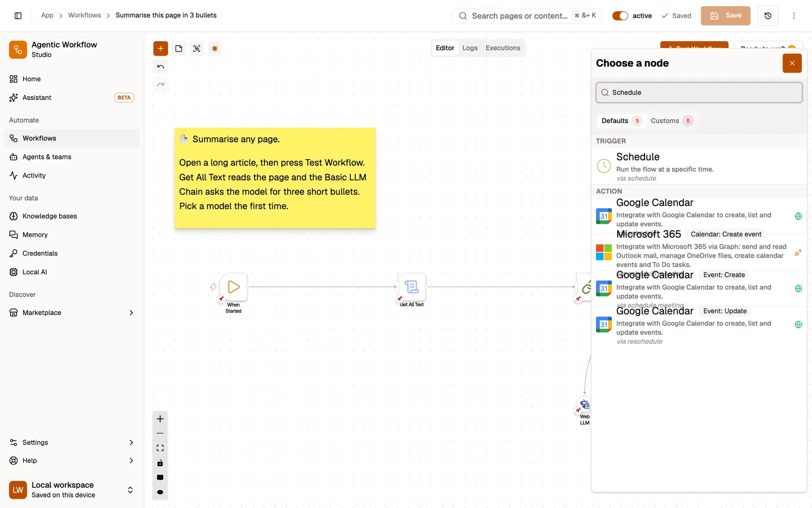Click the Workflows breadcrumb link
The width and height of the screenshot is (812, 508).
coord(84,15)
